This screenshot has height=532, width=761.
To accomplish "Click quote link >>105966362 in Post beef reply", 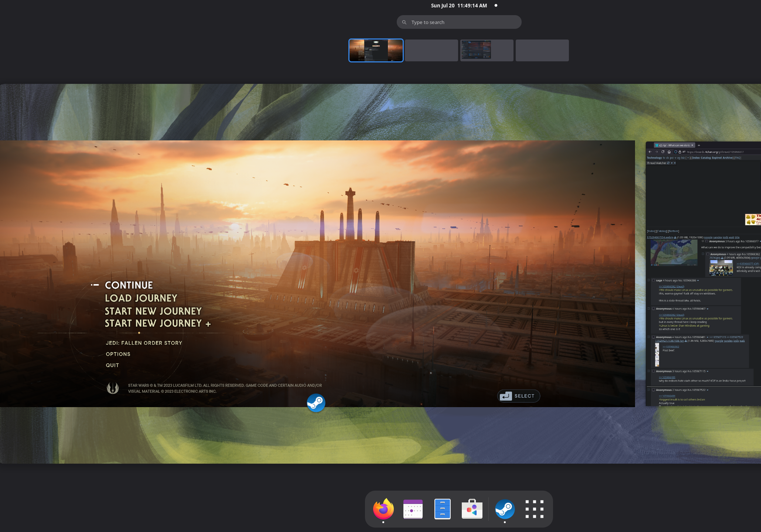I will click(x=671, y=347).
